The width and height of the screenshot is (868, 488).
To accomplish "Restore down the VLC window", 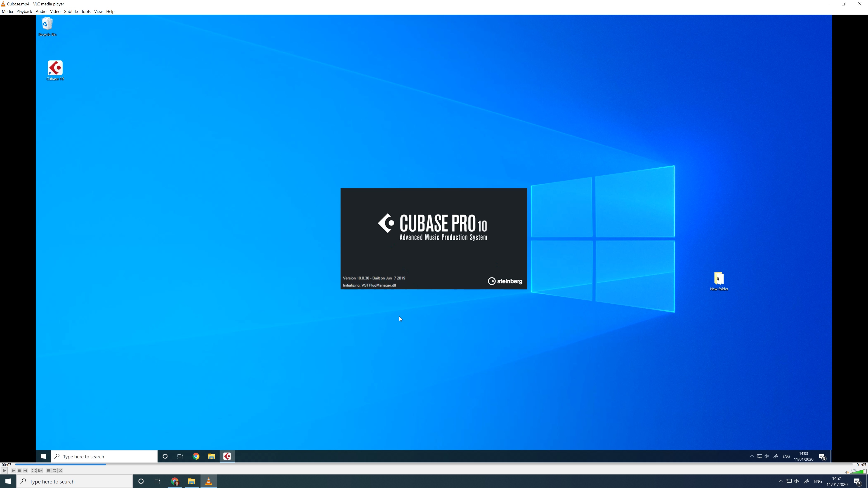I will 844,4.
